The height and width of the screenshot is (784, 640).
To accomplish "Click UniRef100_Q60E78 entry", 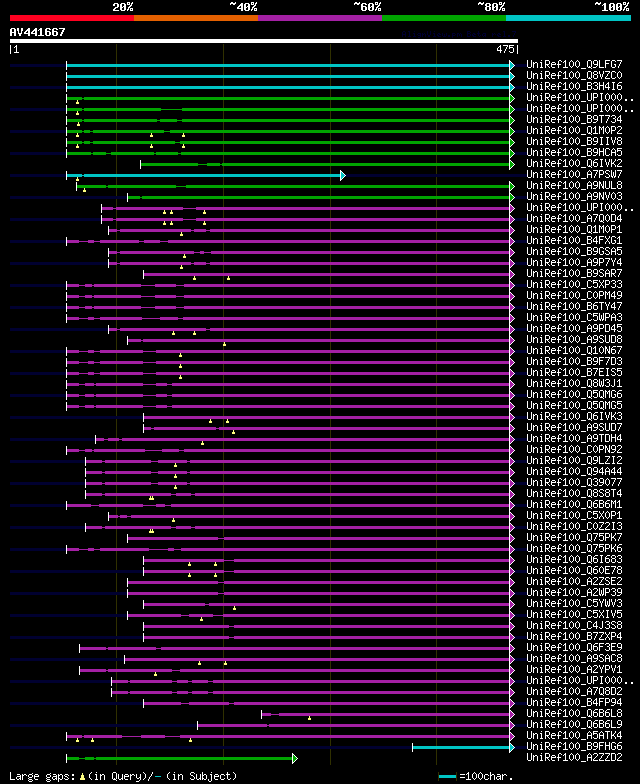I will click(574, 570).
